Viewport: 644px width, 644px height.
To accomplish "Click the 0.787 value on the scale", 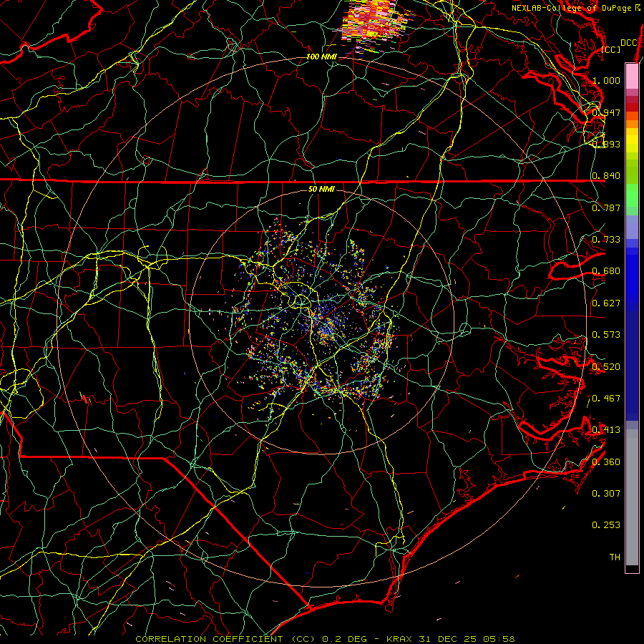I will (x=606, y=208).
